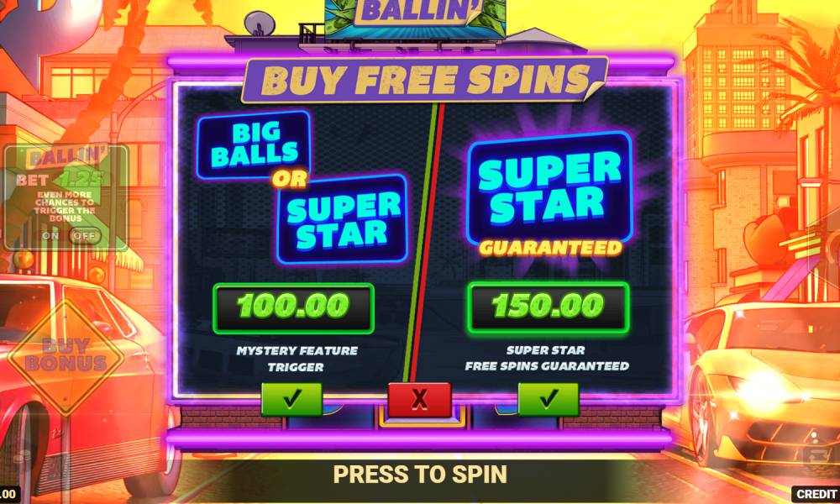This screenshot has height=504, width=840.
Task: Select the 150.00 price button
Action: [548, 307]
